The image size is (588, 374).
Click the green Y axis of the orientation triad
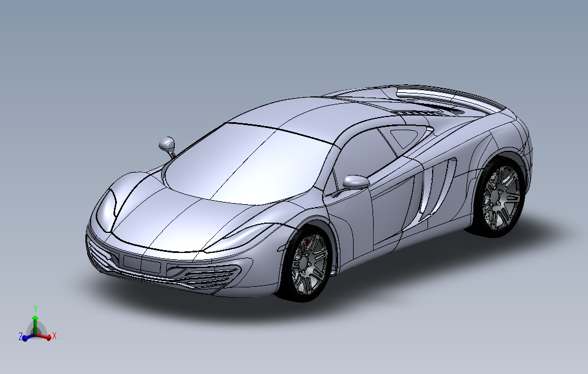click(x=35, y=324)
